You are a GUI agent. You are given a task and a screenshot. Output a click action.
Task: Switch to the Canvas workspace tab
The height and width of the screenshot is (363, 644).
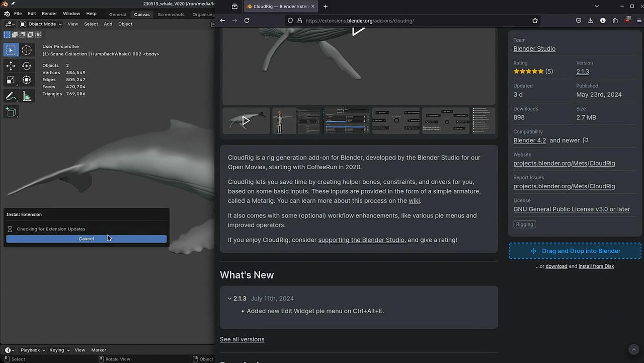[142, 14]
